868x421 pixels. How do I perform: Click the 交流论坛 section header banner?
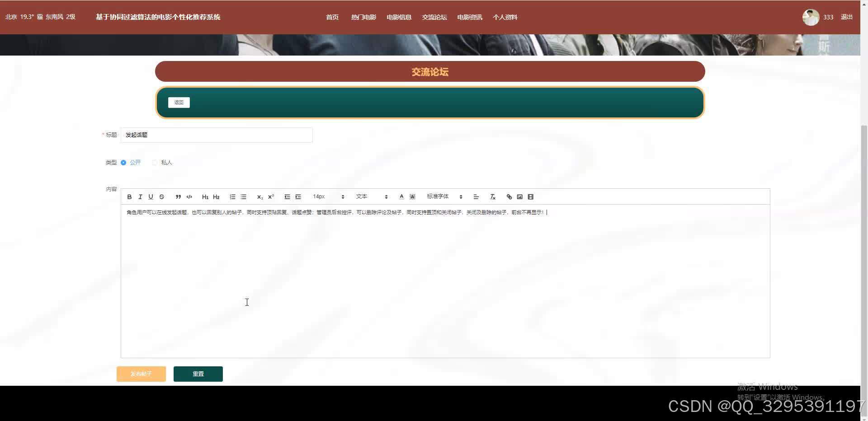pos(430,72)
